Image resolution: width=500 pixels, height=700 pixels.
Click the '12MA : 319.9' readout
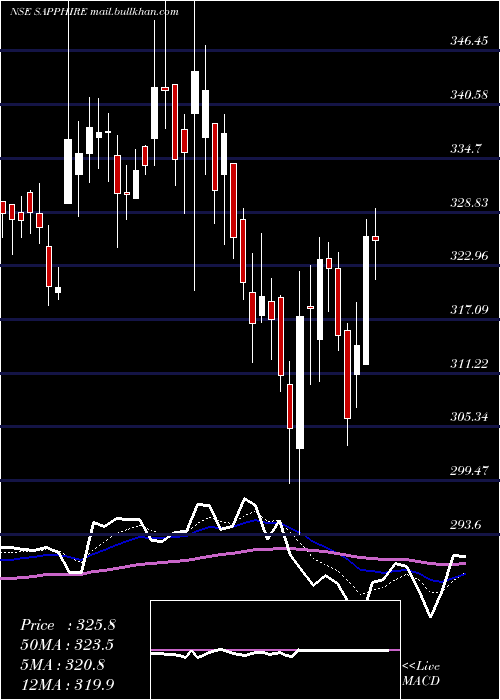[67, 684]
